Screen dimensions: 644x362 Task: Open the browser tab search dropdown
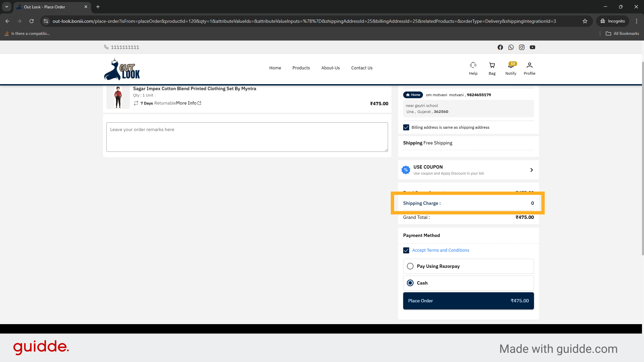(x=6, y=7)
